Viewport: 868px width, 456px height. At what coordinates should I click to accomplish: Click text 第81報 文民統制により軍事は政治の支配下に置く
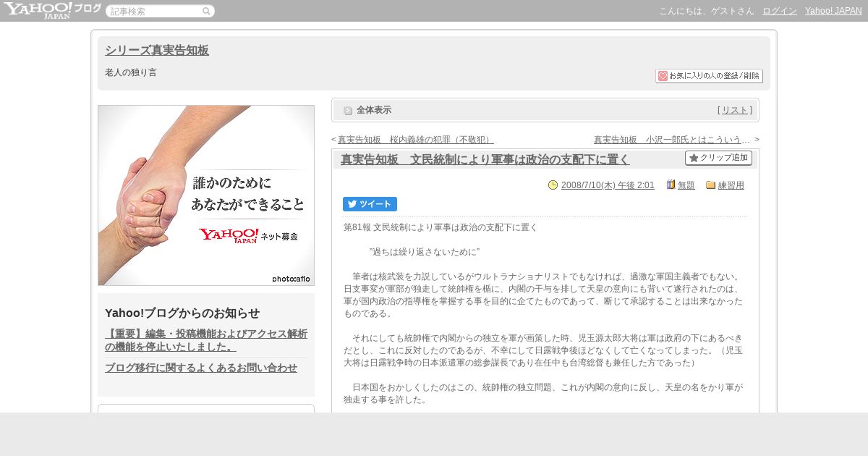pyautogui.click(x=441, y=227)
